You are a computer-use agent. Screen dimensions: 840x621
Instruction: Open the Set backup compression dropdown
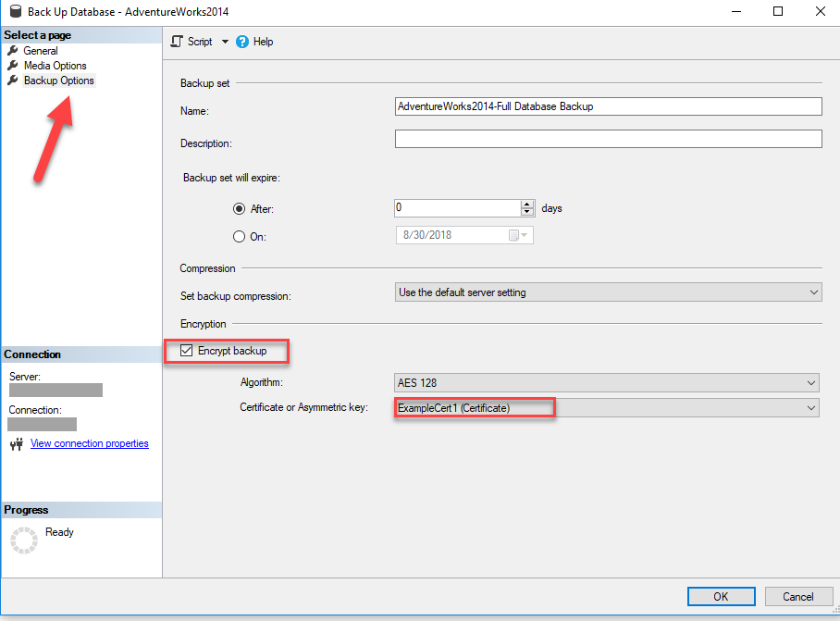[x=607, y=292]
